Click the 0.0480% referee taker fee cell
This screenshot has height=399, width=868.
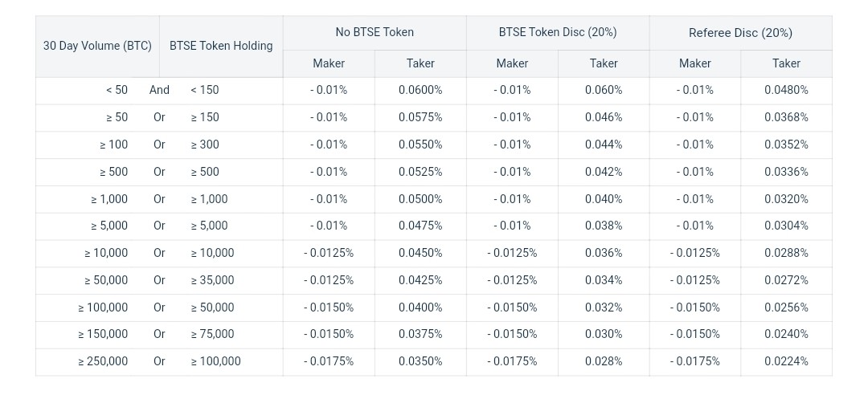point(786,90)
